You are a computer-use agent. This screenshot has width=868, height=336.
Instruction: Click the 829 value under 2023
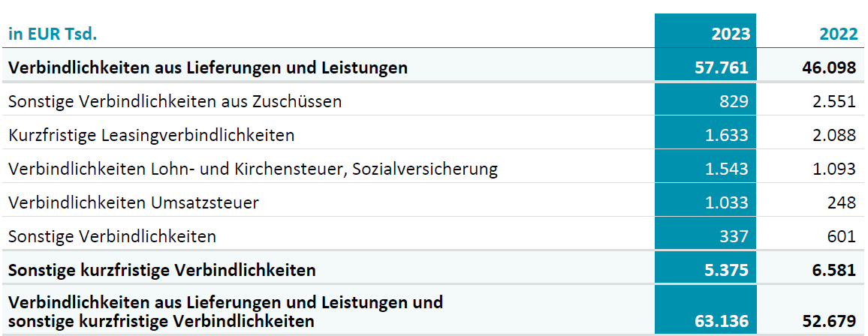coord(735,102)
